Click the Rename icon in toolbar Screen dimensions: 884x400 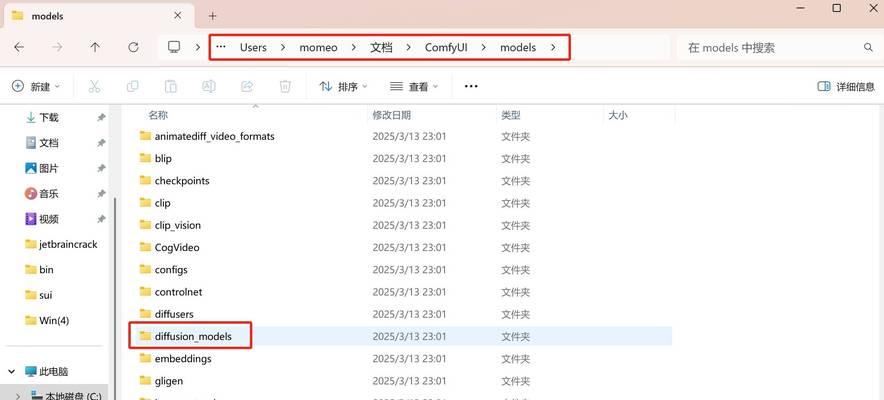tap(209, 86)
